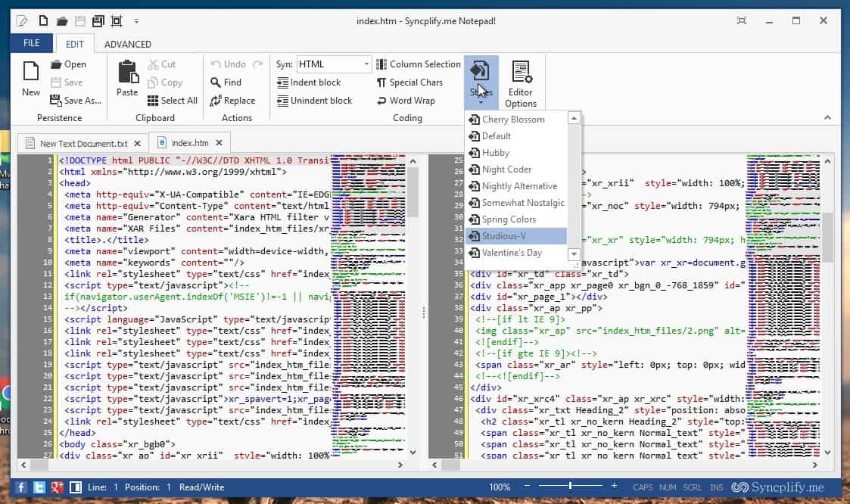The width and height of the screenshot is (850, 504).
Task: Unindent block of selected code
Action: pos(314,100)
